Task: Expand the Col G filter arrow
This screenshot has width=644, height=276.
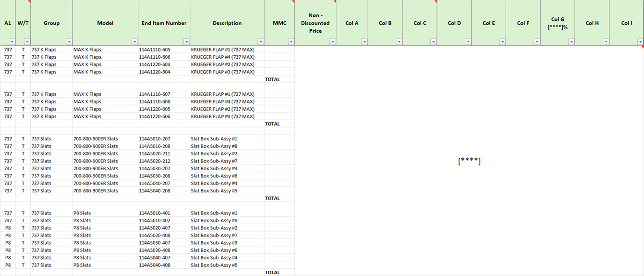Action: 571,42
